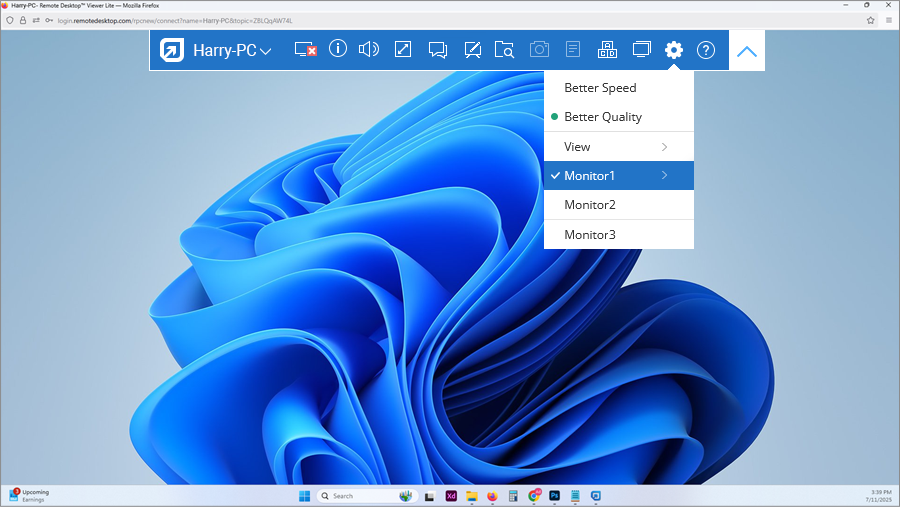Open the help question mark icon
Image resolution: width=900 pixels, height=507 pixels.
click(706, 50)
